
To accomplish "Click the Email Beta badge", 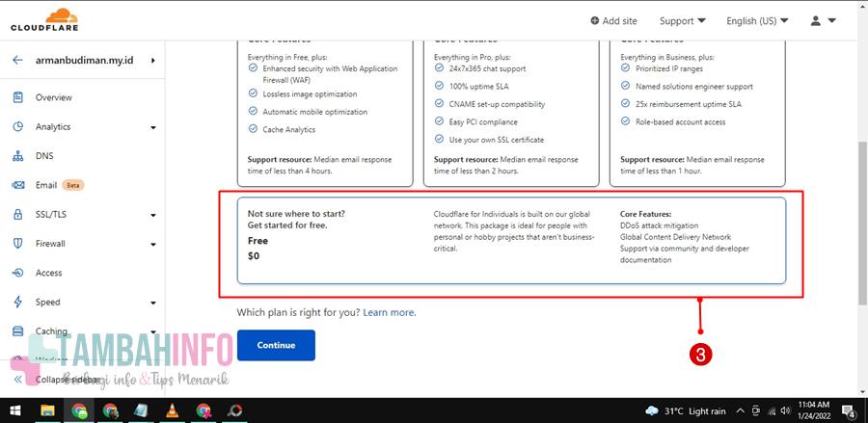I will point(73,185).
